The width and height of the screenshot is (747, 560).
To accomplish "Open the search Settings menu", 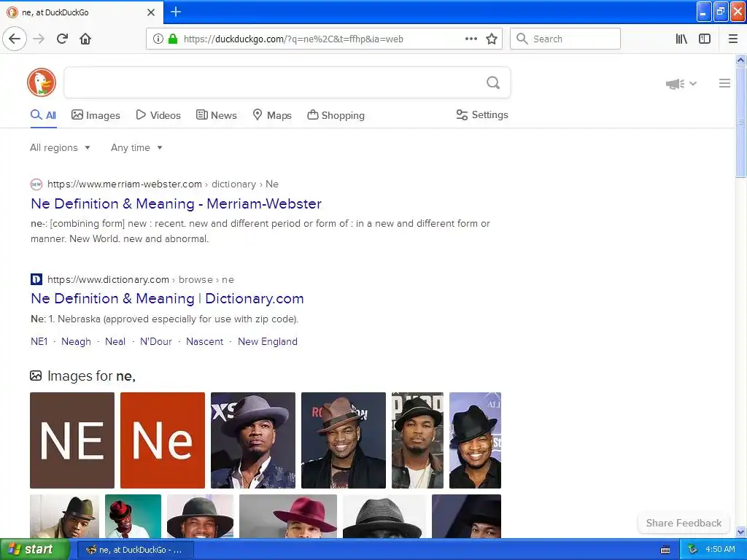I will [x=482, y=114].
